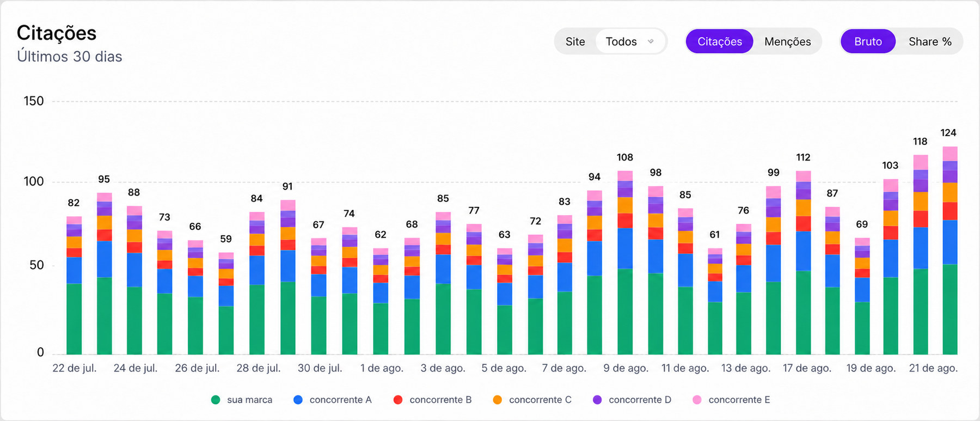Click the bar labeled 112

click(x=804, y=263)
